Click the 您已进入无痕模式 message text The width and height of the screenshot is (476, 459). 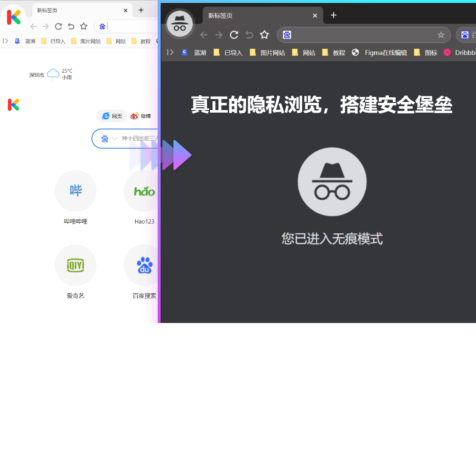(x=332, y=238)
